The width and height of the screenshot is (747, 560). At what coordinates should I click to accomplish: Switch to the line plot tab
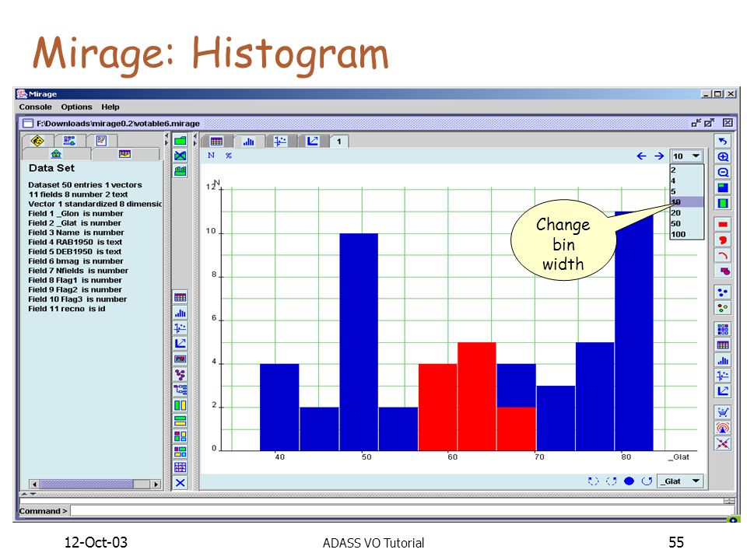click(x=313, y=142)
